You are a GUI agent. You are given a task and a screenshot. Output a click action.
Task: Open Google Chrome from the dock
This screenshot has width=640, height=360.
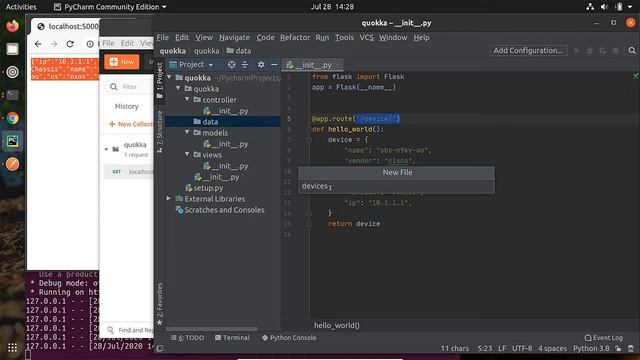[12, 118]
